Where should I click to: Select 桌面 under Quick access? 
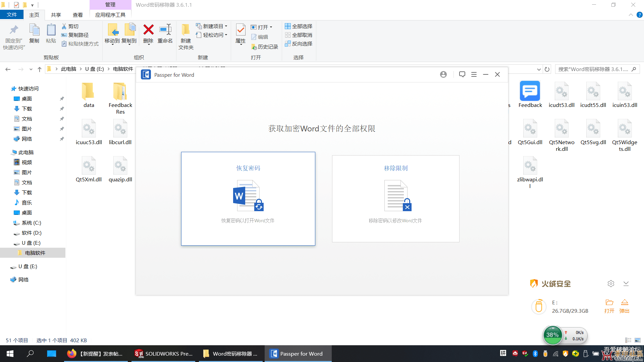27,99
